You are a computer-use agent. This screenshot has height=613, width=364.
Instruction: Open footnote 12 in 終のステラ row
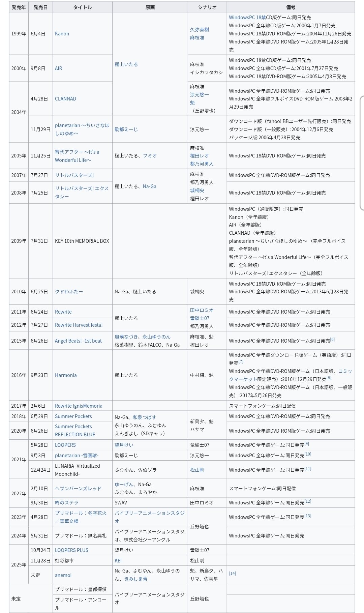tap(308, 501)
